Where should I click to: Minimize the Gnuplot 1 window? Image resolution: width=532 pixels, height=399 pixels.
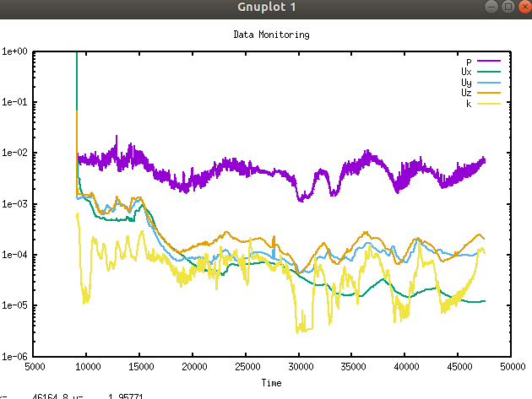pyautogui.click(x=491, y=7)
